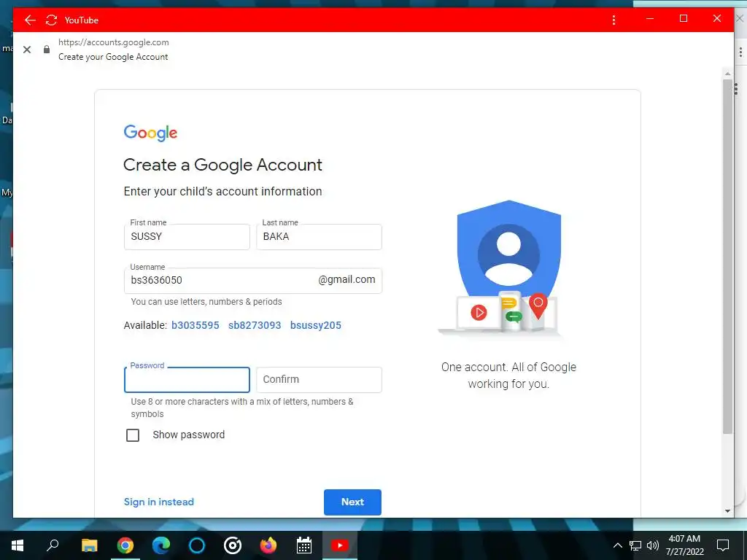Click the volume speaker icon in tray
Image resolution: width=747 pixels, height=560 pixels.
click(x=653, y=545)
